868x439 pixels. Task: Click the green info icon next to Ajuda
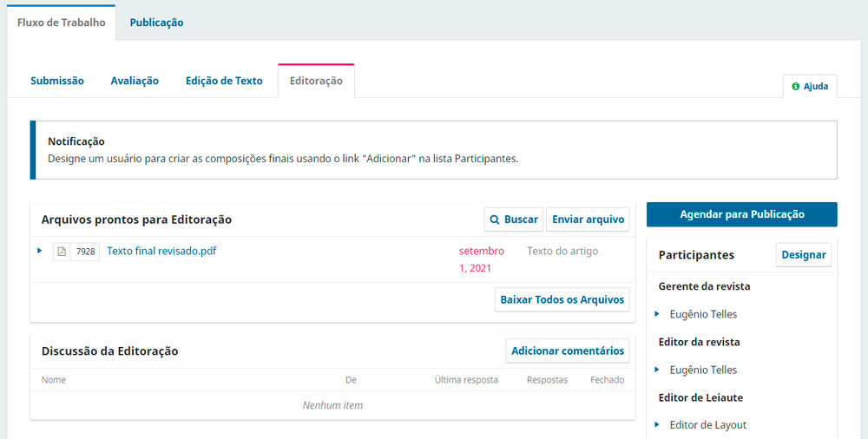point(795,87)
